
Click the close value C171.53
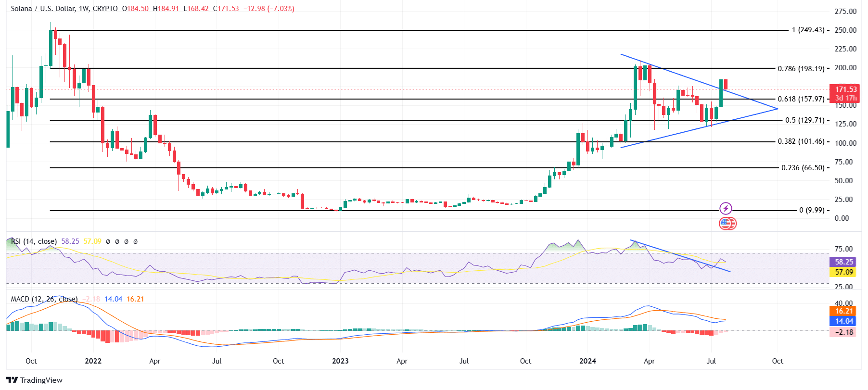(226, 9)
